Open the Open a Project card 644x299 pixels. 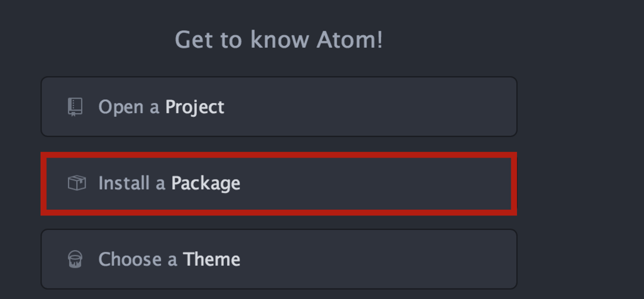279,107
